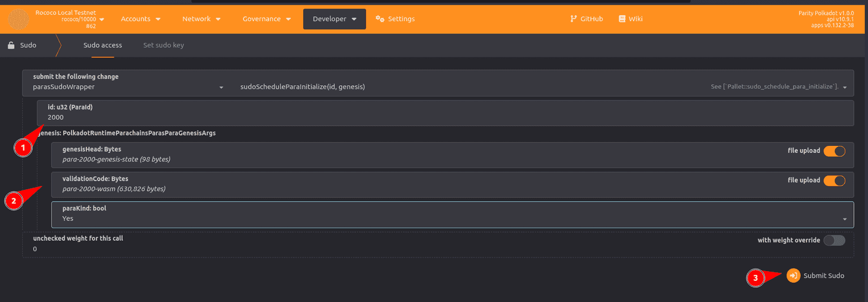Viewport: 868px width, 302px height.
Task: Click the version info 'apps v0.132.2-38'
Action: click(832, 25)
